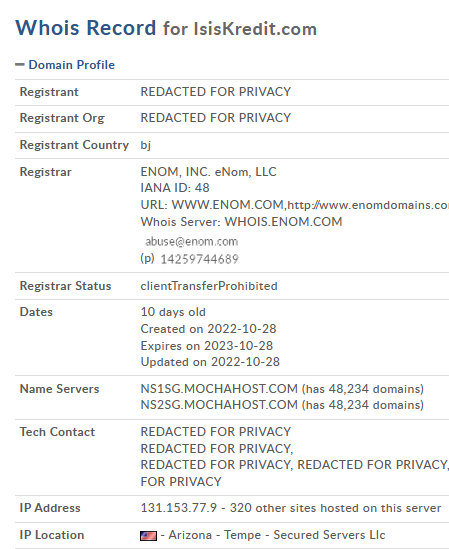Collapse the Domain Profile section
Image resolution: width=449 pixels, height=549 pixels.
[x=20, y=65]
